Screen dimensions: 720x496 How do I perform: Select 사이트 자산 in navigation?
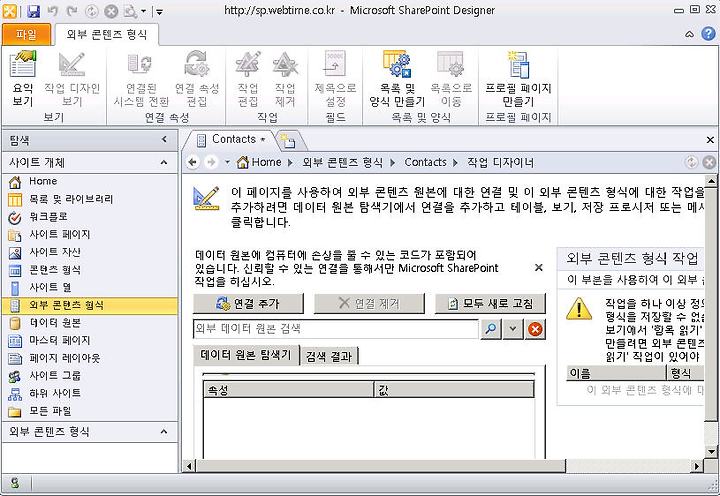pos(90,252)
